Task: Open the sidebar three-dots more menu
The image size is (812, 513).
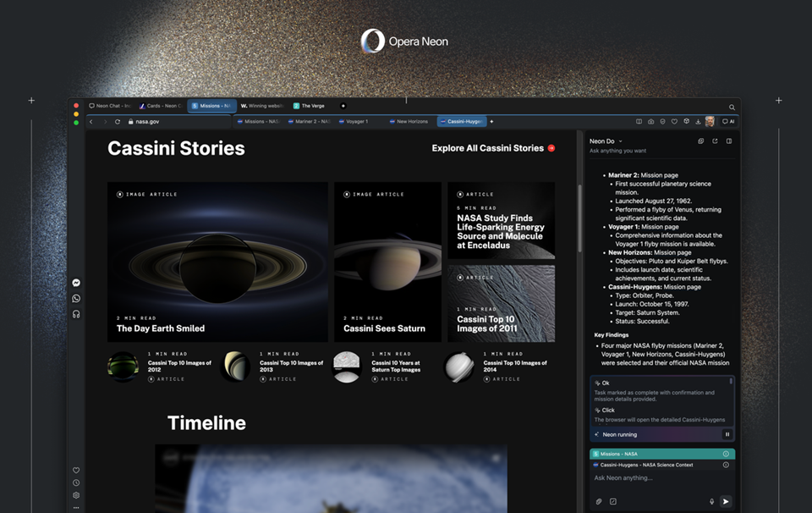Action: (76, 507)
